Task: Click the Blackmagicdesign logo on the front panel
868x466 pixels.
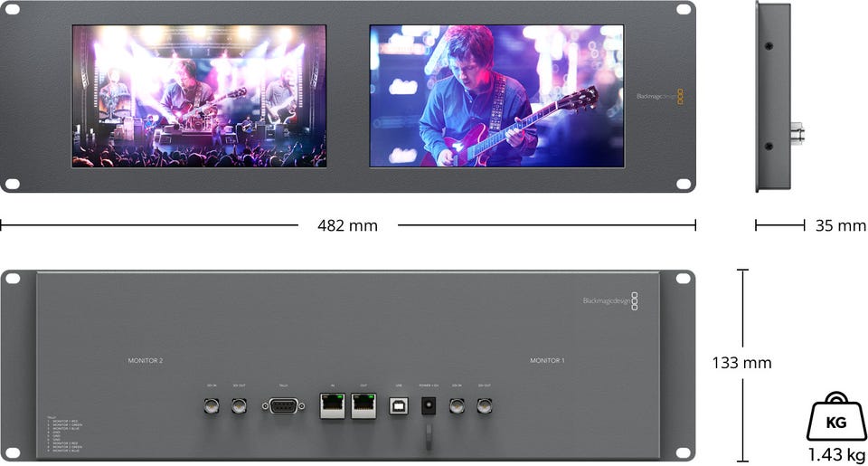Action: 660,97
